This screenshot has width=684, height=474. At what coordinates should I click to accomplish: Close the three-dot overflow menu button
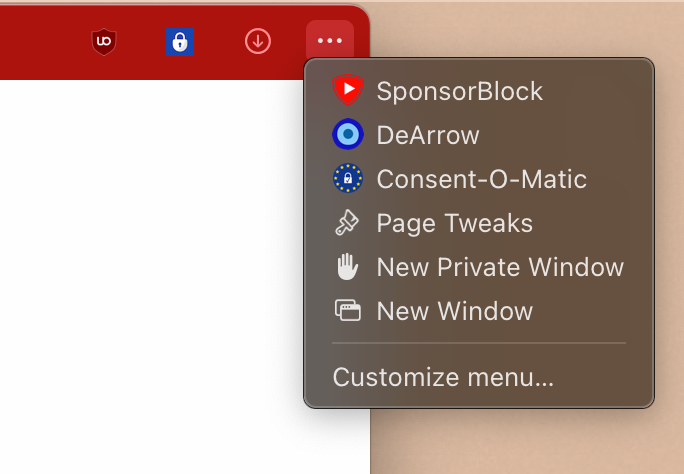[330, 41]
